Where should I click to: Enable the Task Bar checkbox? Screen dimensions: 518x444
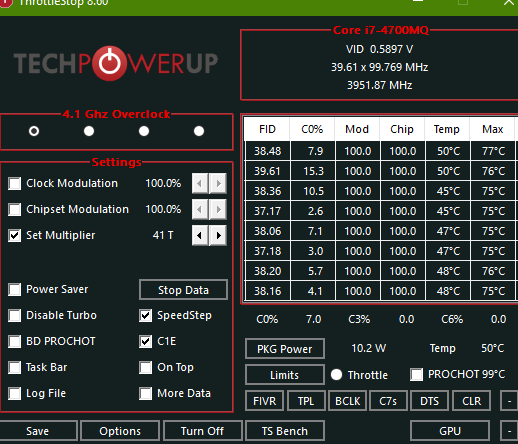coord(15,367)
